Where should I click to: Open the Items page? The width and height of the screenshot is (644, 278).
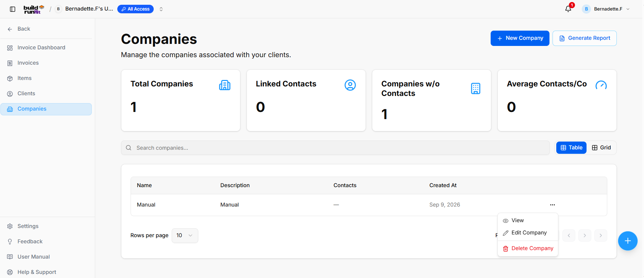click(x=46, y=78)
